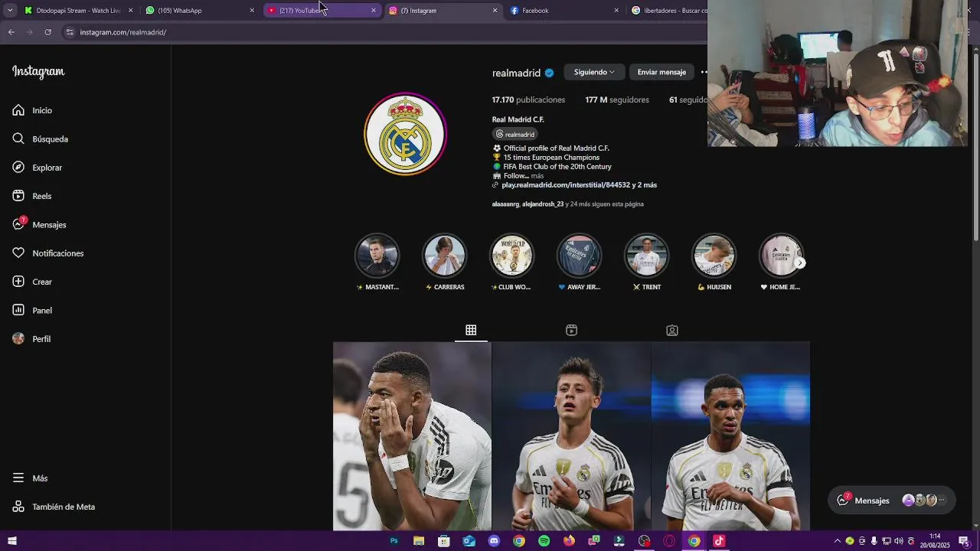Screen dimensions: 980x551
Task: Open right post with captain armband
Action: [x=730, y=436]
